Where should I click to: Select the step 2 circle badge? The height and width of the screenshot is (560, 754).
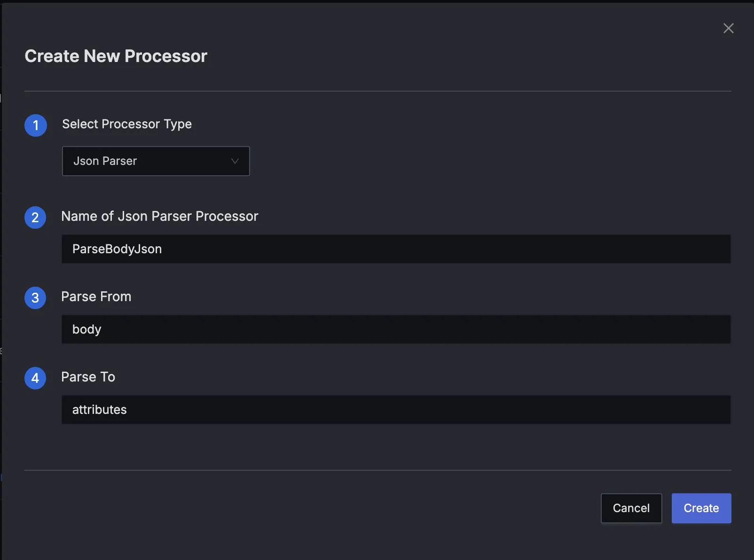(35, 218)
